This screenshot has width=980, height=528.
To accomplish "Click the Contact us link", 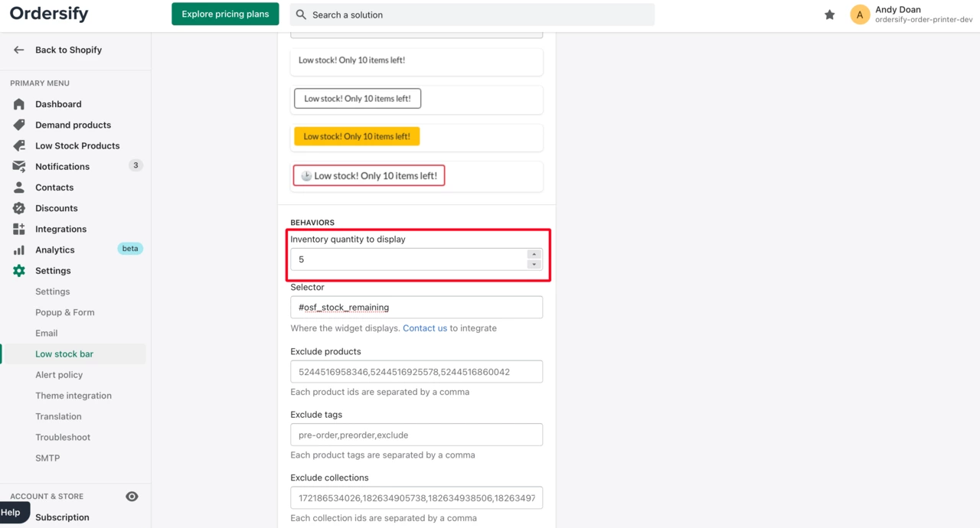I will 425,328.
